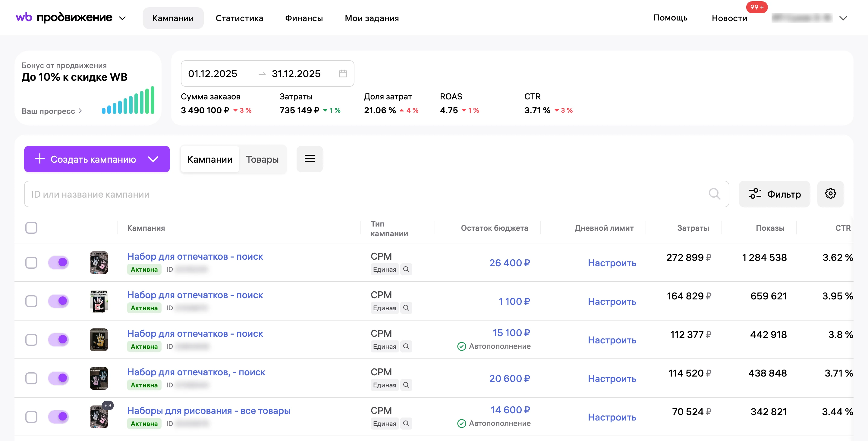868x441 pixels.
Task: Go to Мои задания tab
Action: 372,18
